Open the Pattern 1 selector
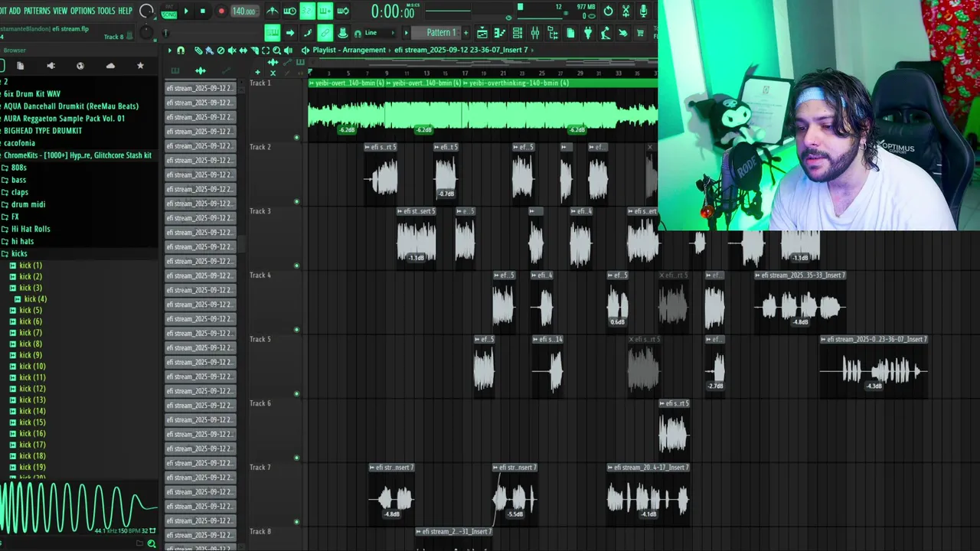Viewport: 980px width, 551px height. point(436,33)
